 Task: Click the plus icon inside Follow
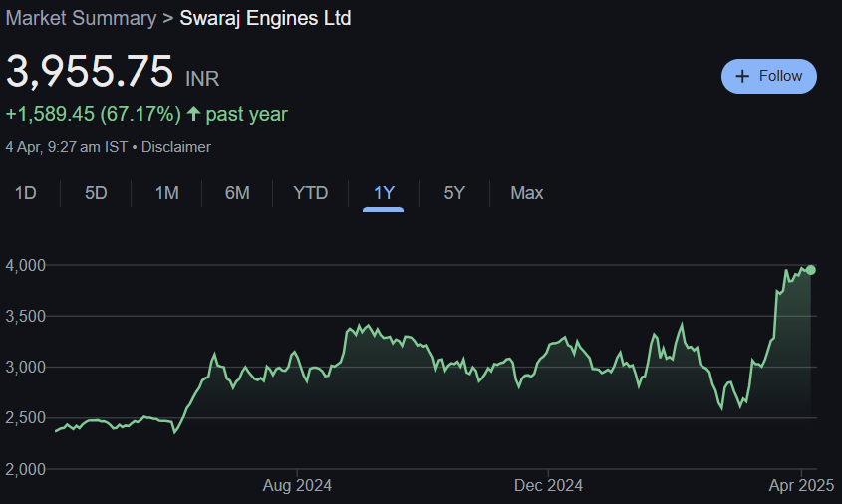742,76
